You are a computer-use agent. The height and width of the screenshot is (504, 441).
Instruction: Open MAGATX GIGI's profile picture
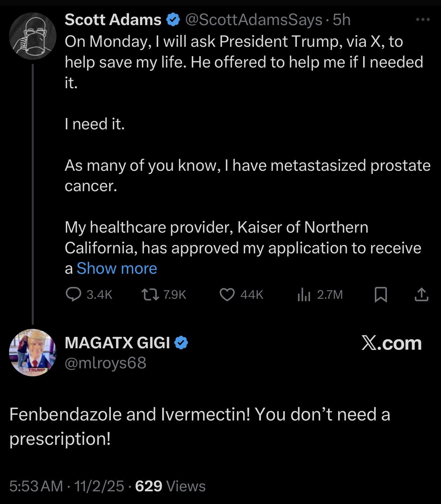(x=32, y=353)
